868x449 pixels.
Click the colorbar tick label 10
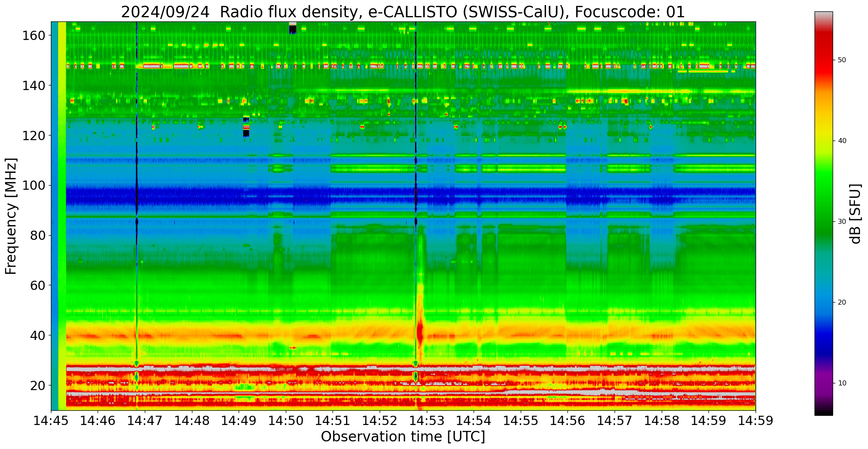[842, 383]
